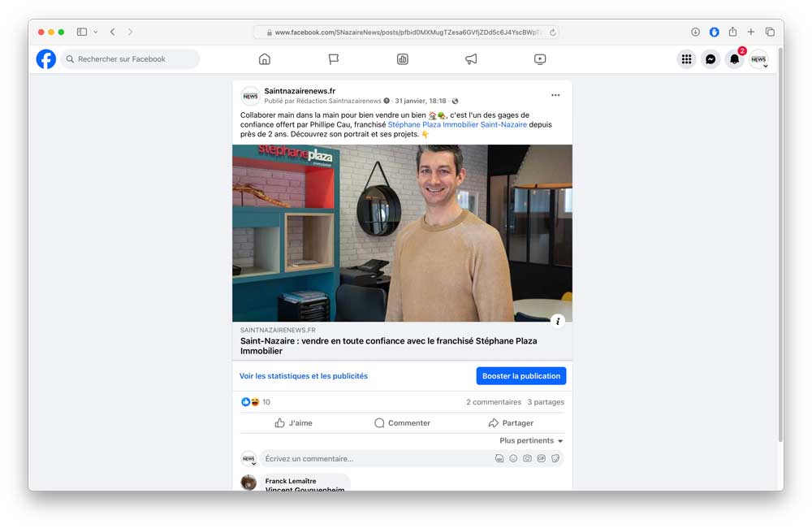Image resolution: width=812 pixels, height=528 pixels.
Task: Insert an emoji in comment
Action: pyautogui.click(x=513, y=459)
